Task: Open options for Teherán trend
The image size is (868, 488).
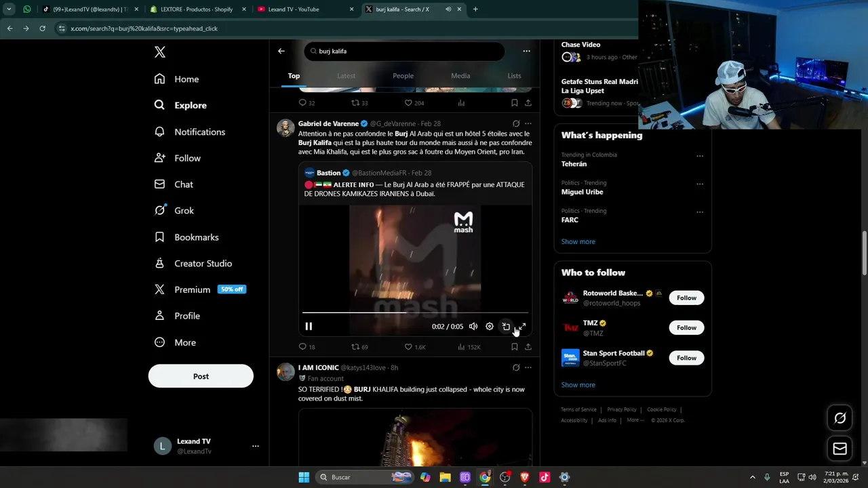Action: click(x=700, y=156)
